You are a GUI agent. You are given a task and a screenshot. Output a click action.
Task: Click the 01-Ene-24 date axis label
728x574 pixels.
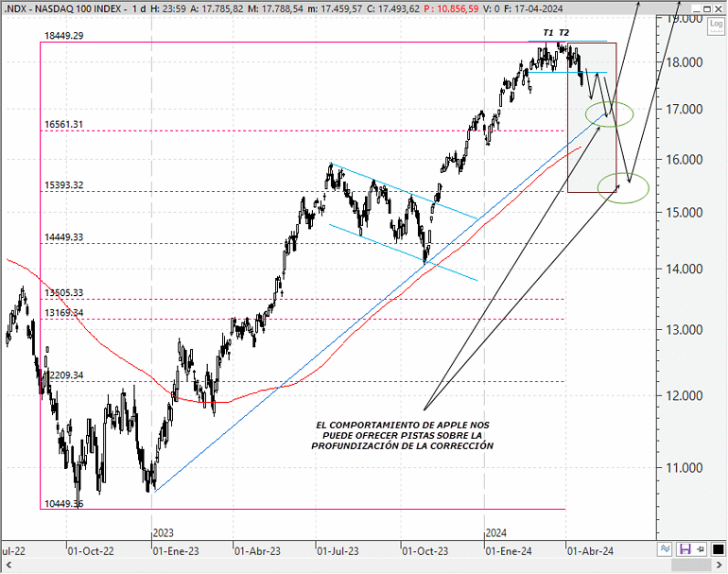click(509, 551)
